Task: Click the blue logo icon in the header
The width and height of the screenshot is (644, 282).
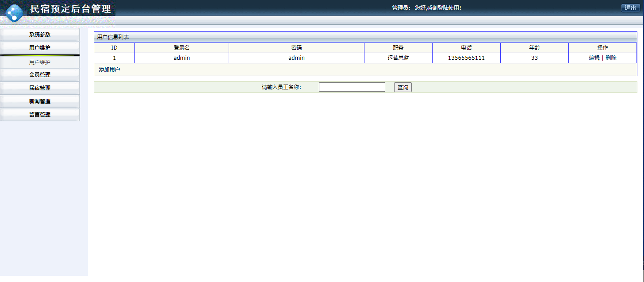Action: click(x=15, y=12)
